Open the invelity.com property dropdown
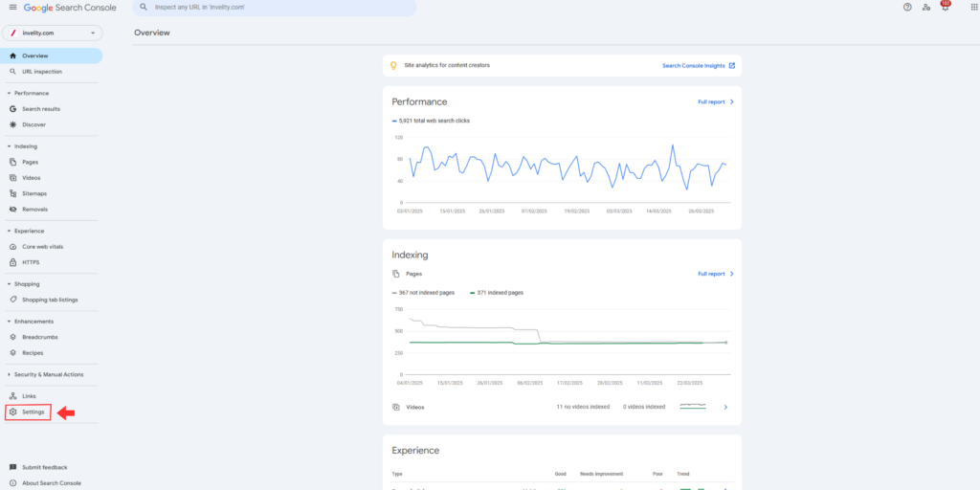This screenshot has width=980, height=490. tap(53, 33)
